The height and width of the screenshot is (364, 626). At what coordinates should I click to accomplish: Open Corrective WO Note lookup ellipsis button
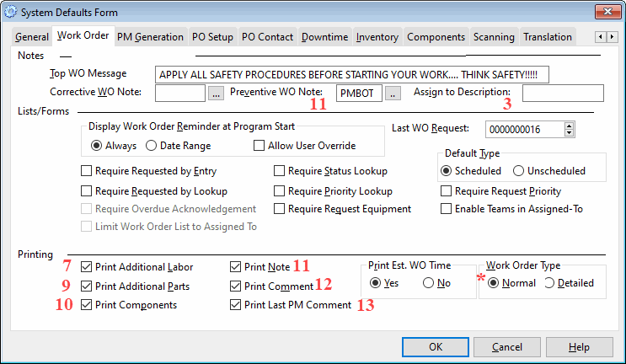click(217, 94)
